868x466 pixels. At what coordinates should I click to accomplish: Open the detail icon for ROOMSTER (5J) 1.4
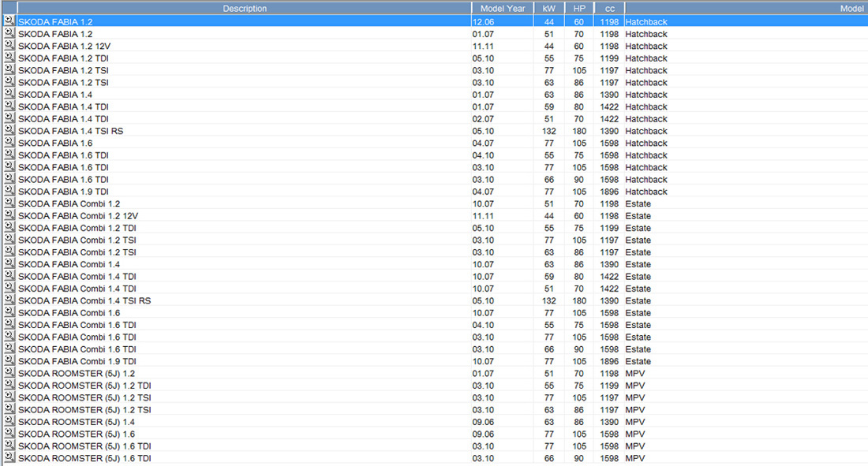(9, 422)
